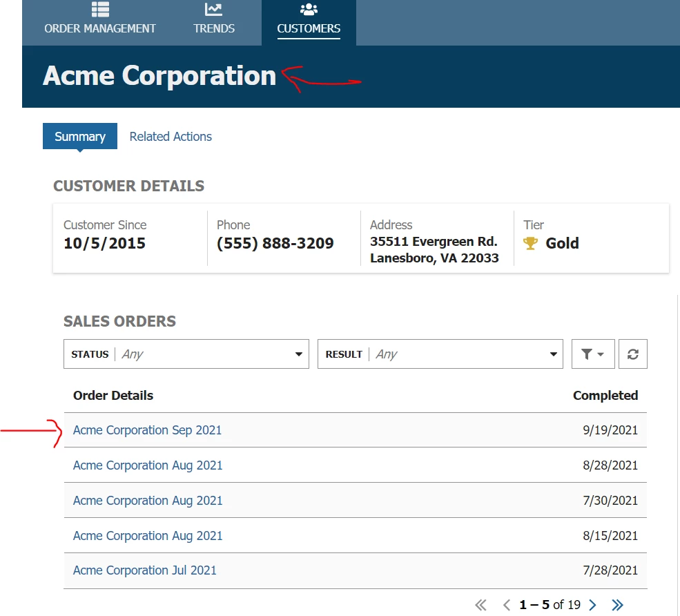Open Acme Corporation Sep 2021 order
This screenshot has width=680, height=616.
click(147, 430)
